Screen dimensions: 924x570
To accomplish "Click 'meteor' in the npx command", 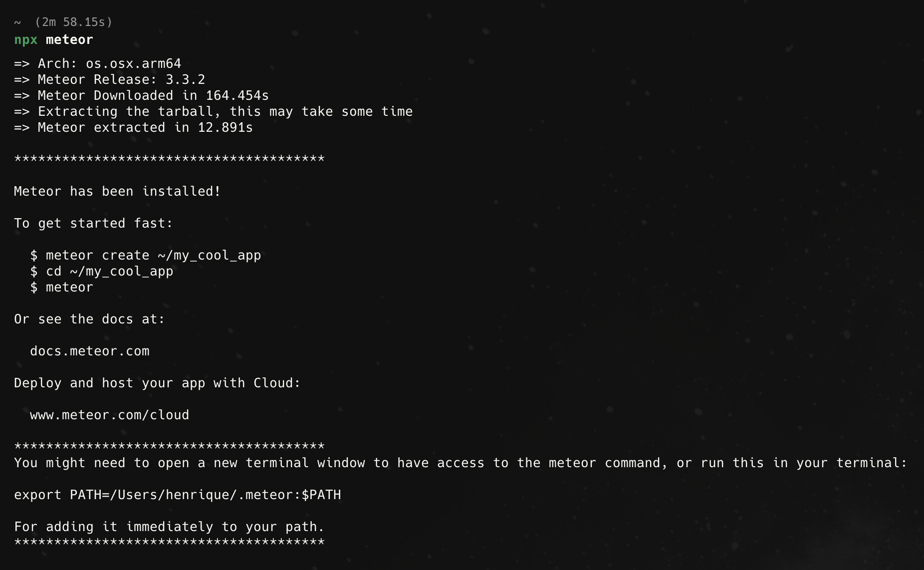I will point(70,40).
